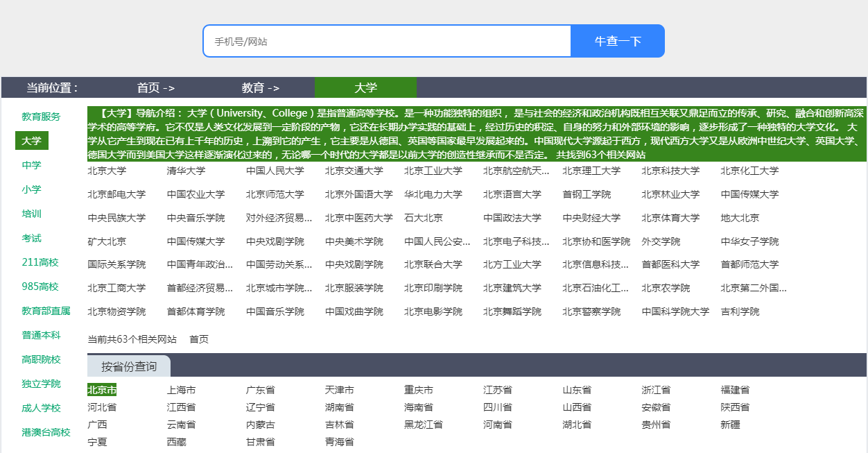Viewport: 868px width, 453px height.
Task: Visit 外交学院 link
Action: coord(660,241)
